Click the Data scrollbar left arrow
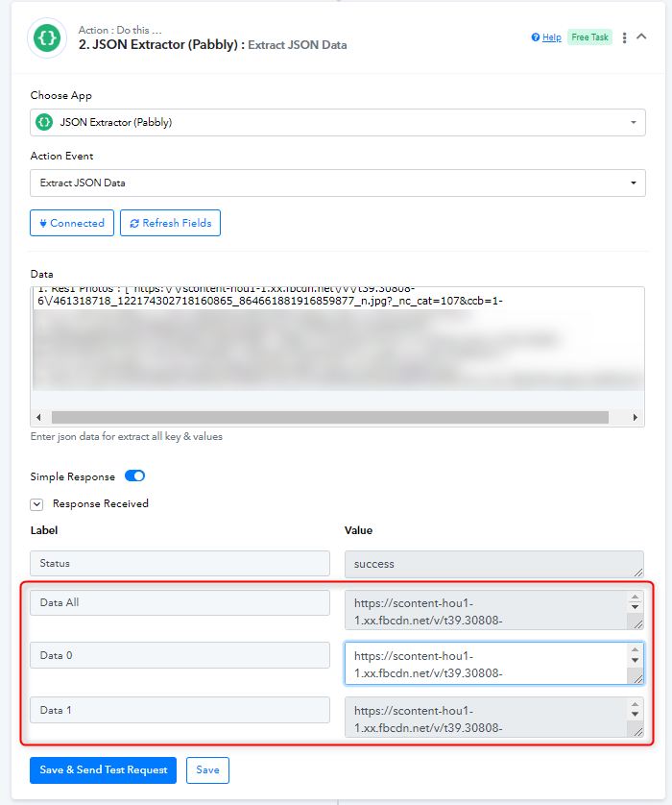 point(39,417)
